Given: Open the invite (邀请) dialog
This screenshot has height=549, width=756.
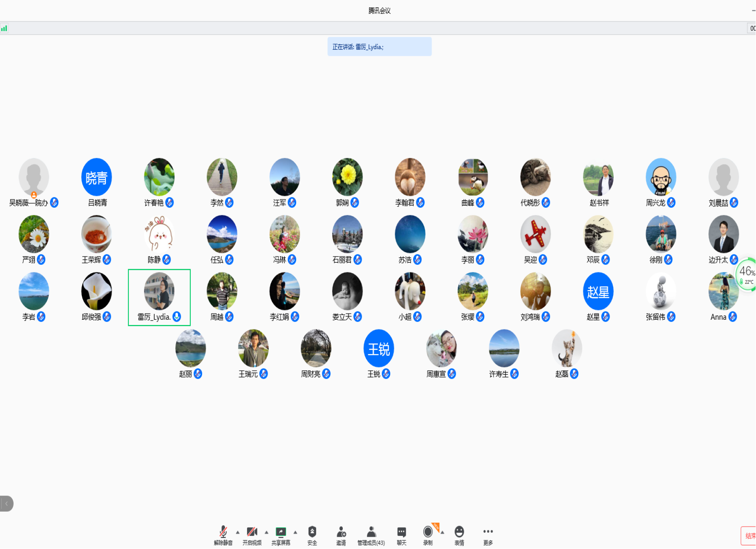Looking at the screenshot, I should point(341,535).
